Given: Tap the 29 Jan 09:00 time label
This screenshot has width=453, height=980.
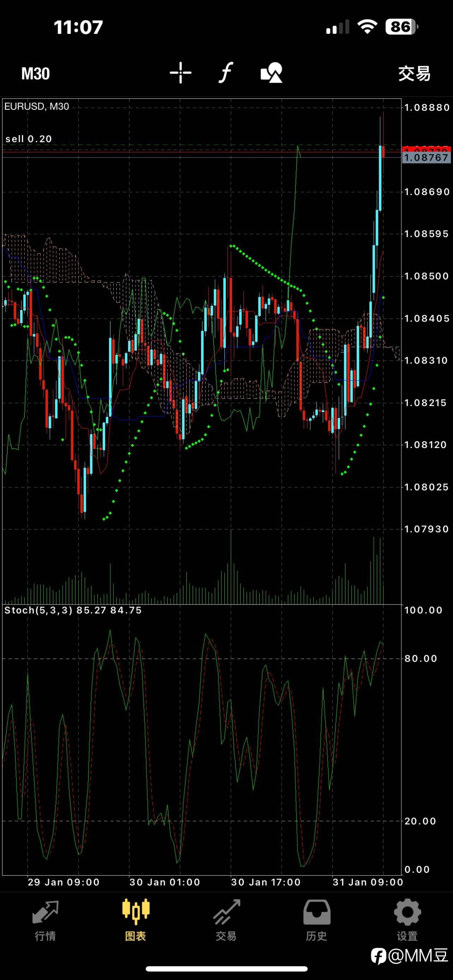Looking at the screenshot, I should click(x=63, y=882).
